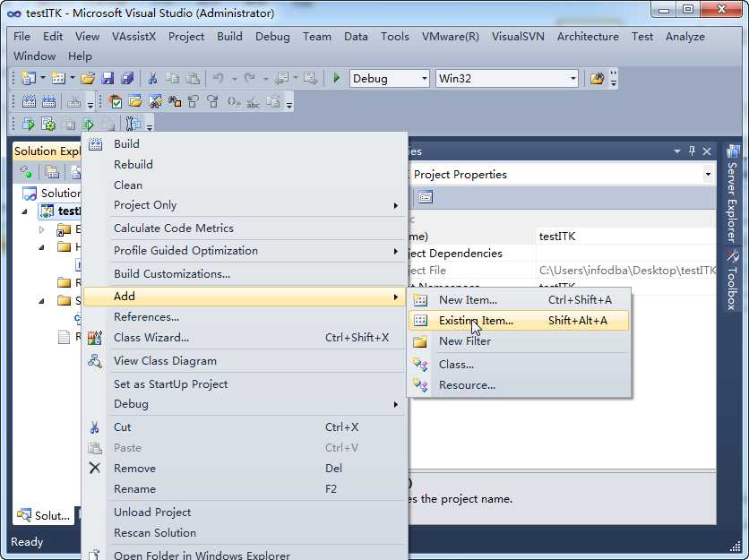Select New Filter in the Add submenu
The height and width of the screenshot is (560, 749).
tap(519, 341)
